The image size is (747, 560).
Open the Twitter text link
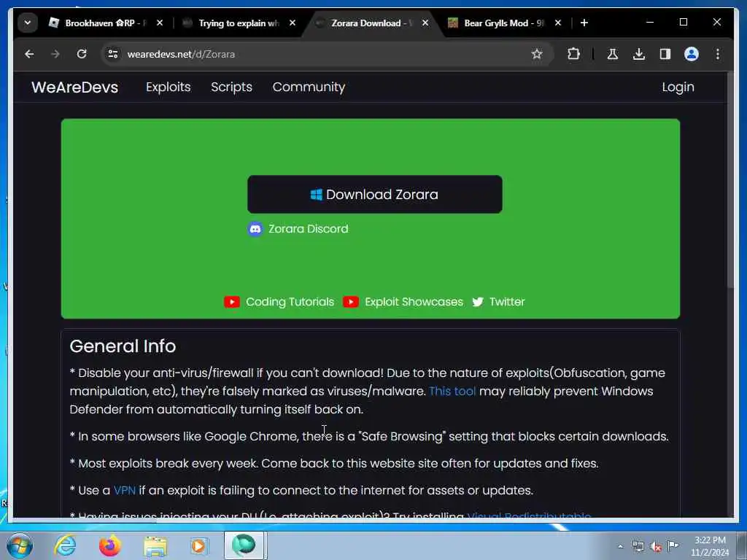pos(507,302)
